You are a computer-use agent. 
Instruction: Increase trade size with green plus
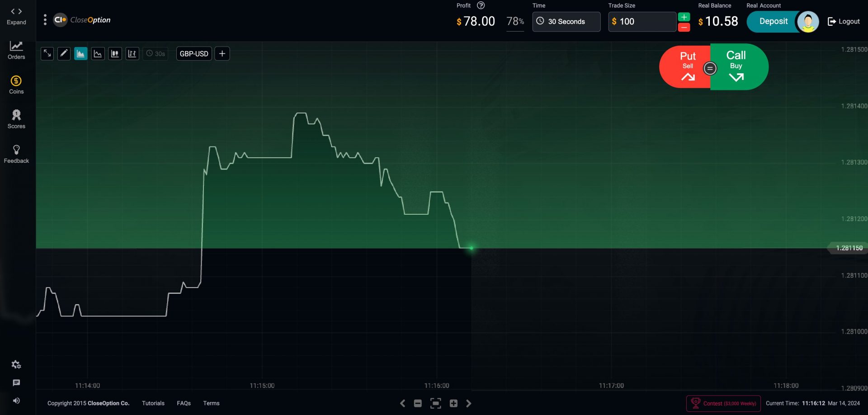tap(684, 17)
